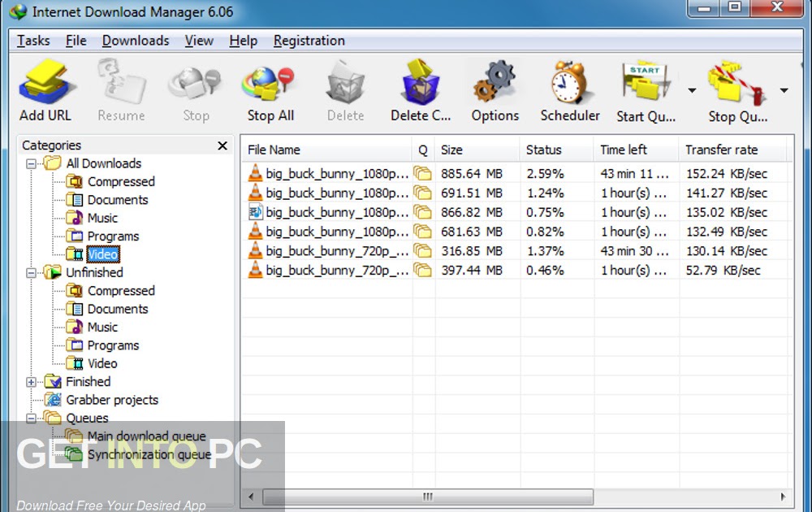Select the All Downloads folder
This screenshot has height=512, width=812.
[104, 163]
